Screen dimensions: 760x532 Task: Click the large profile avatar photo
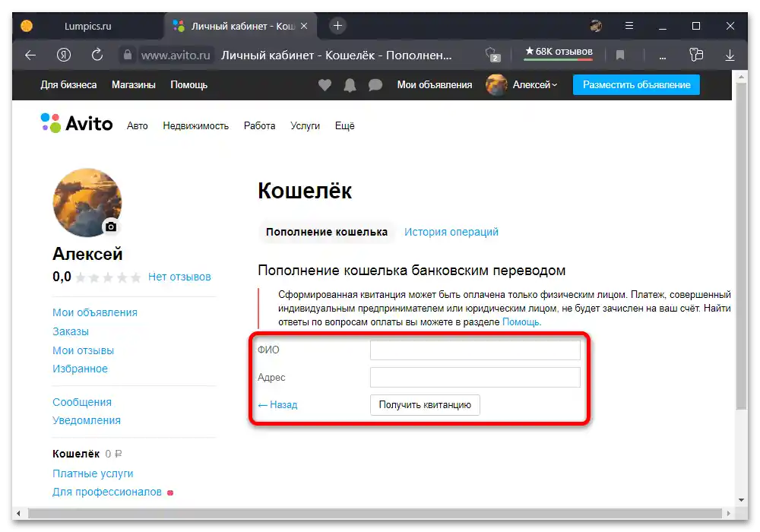[x=87, y=202]
